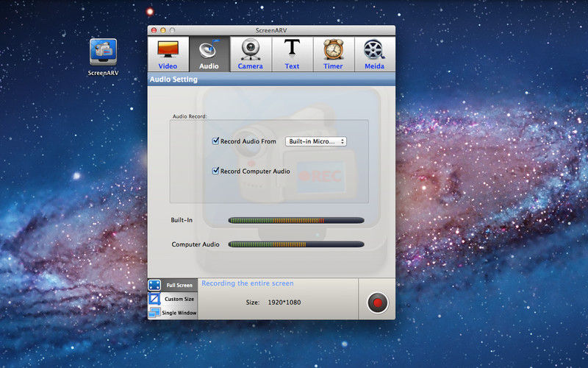This screenshot has height=368, width=588.
Task: Click the 1920*1080 size value
Action: click(x=282, y=302)
